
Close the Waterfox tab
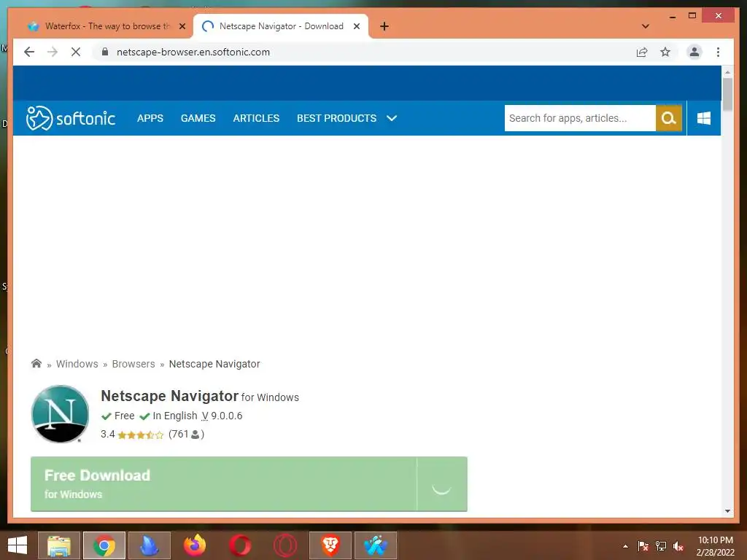182,26
